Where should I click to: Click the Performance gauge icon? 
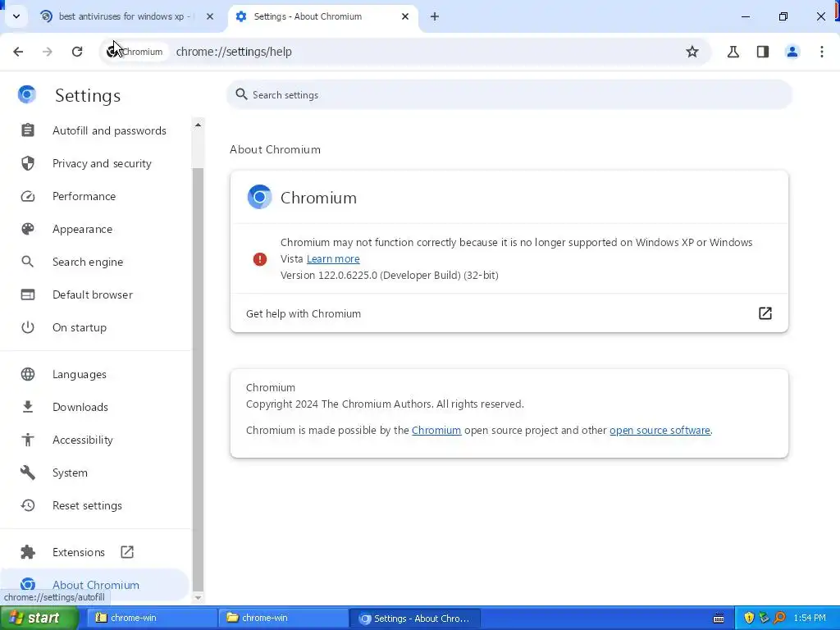tap(28, 196)
